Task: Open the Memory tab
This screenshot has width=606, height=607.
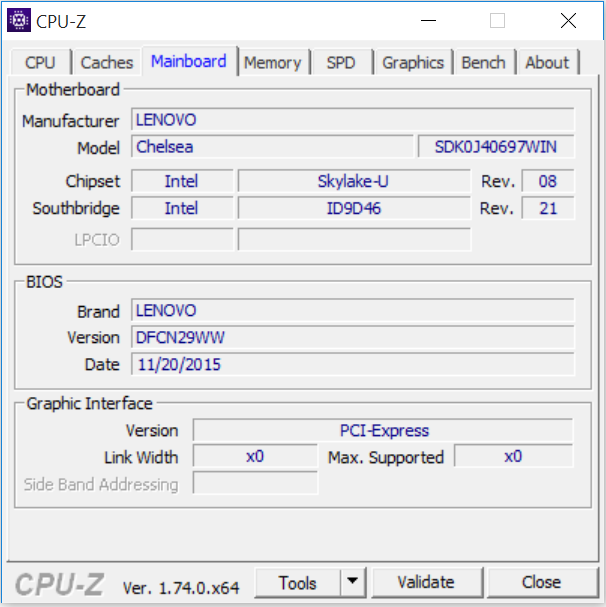Action: pyautogui.click(x=273, y=62)
